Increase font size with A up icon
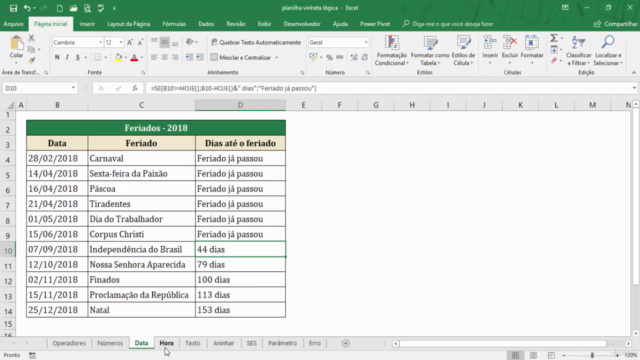Image resolution: width=640 pixels, height=360 pixels. point(130,42)
